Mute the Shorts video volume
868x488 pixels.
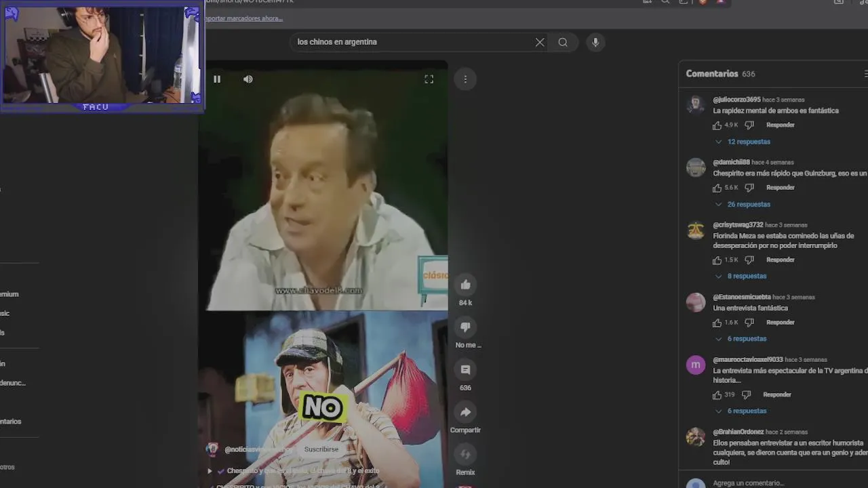point(248,79)
